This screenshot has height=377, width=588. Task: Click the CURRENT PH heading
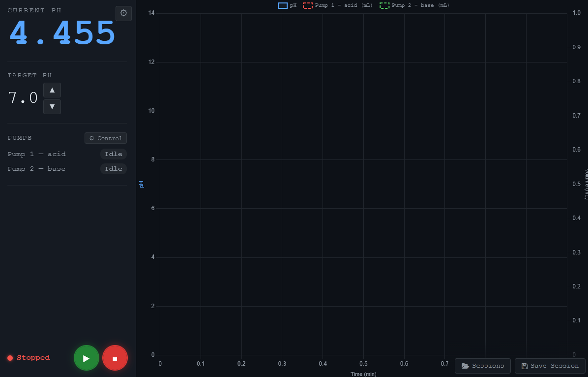tap(34, 10)
